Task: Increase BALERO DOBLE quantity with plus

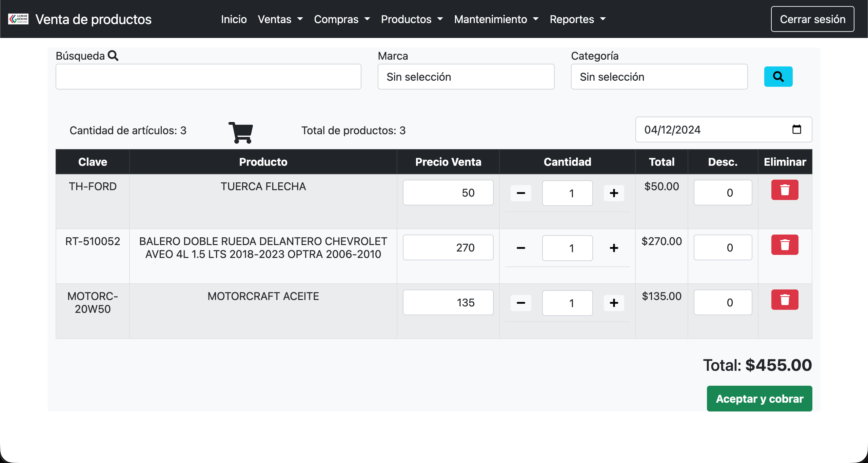Action: point(614,248)
